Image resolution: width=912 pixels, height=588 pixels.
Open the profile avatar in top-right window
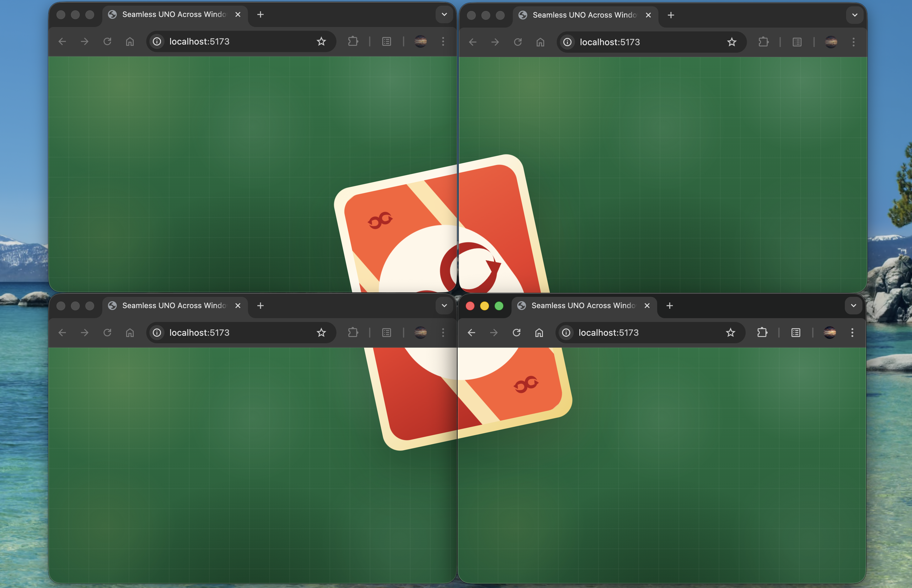click(831, 42)
